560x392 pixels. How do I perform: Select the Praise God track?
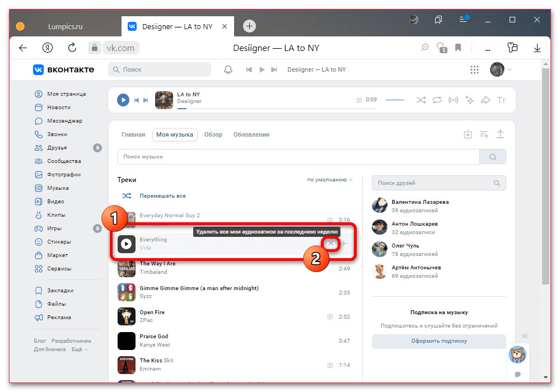click(234, 340)
